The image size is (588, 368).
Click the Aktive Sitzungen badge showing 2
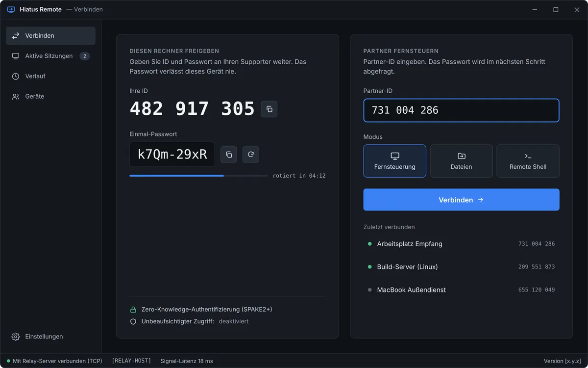(84, 56)
